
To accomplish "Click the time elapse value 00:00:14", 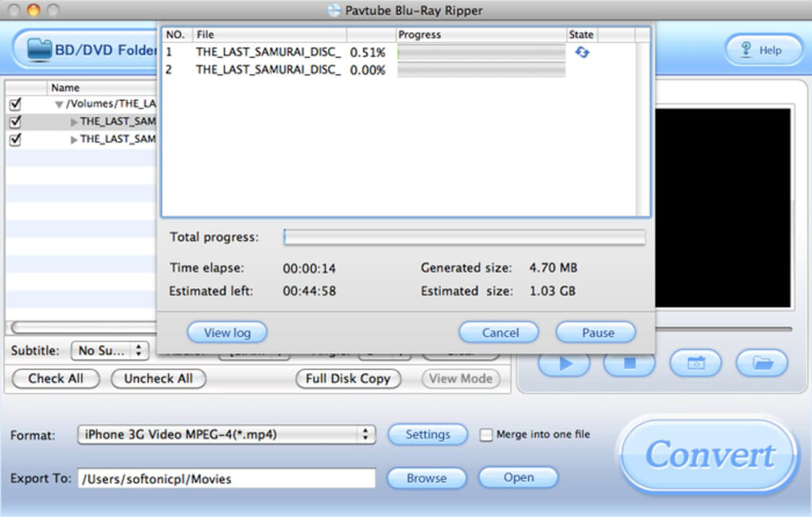I will (309, 269).
